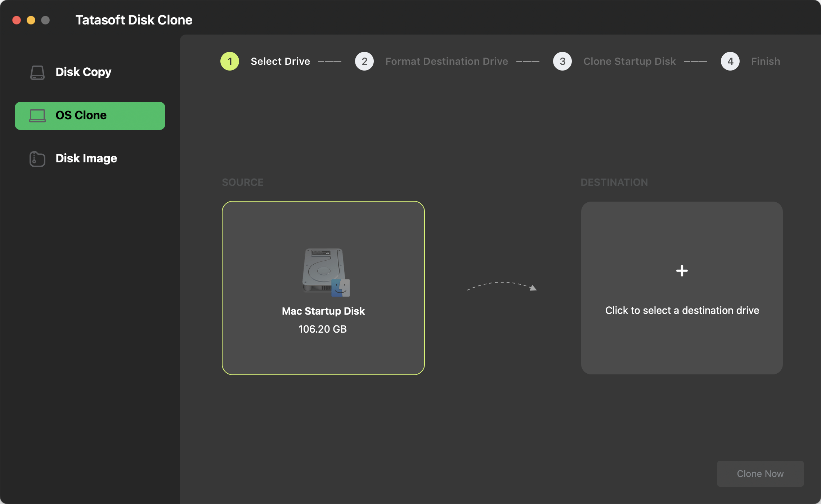
Task: Click the Clone Startup Disk step label
Action: coord(629,61)
